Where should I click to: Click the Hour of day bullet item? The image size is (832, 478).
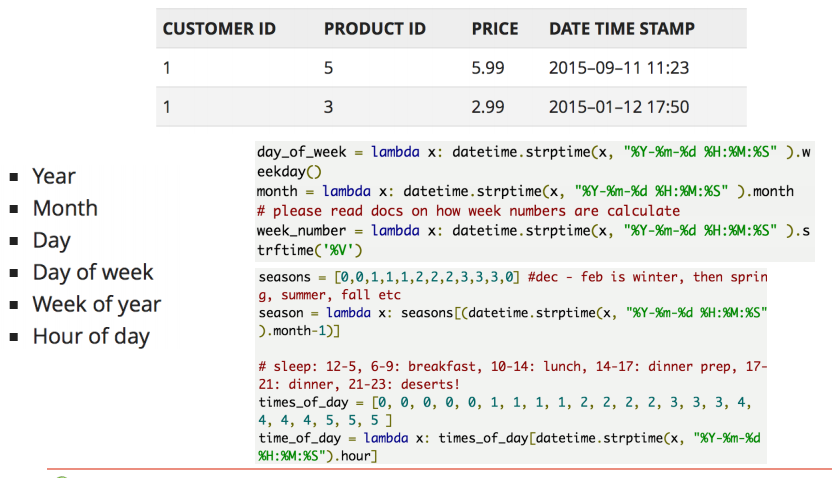[91, 337]
